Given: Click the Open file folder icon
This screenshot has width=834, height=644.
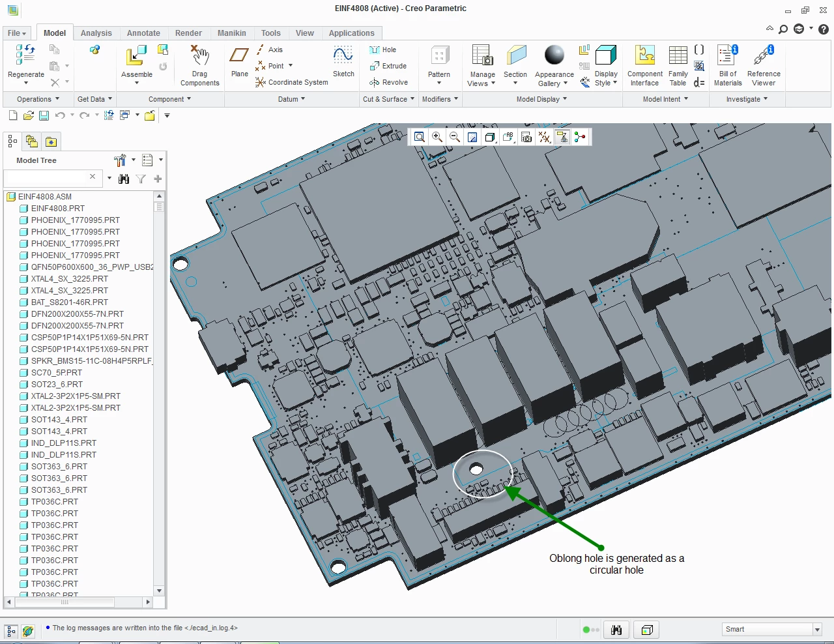Looking at the screenshot, I should pyautogui.click(x=28, y=115).
